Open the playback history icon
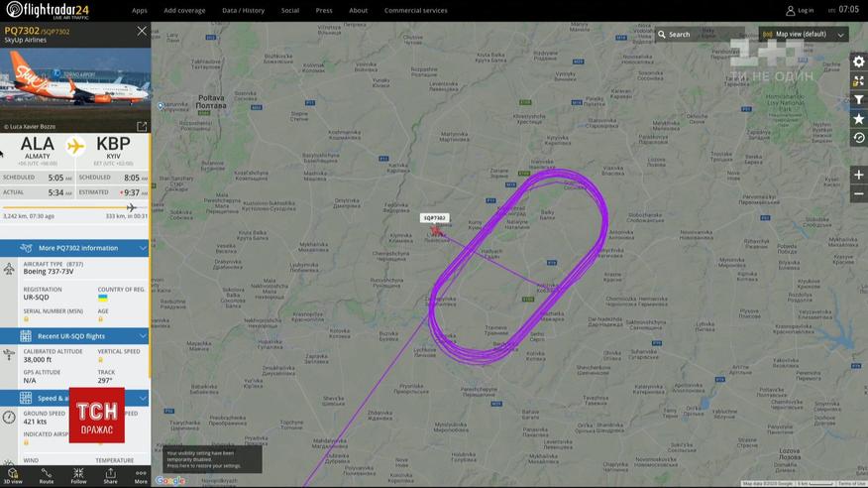868x488 pixels. pyautogui.click(x=859, y=137)
